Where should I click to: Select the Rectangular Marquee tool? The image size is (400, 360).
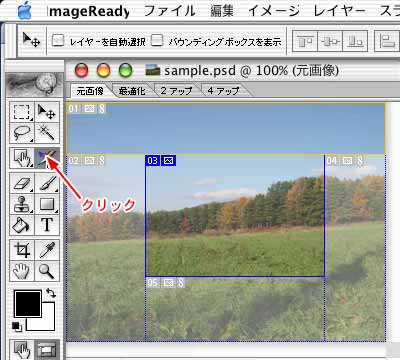22,112
